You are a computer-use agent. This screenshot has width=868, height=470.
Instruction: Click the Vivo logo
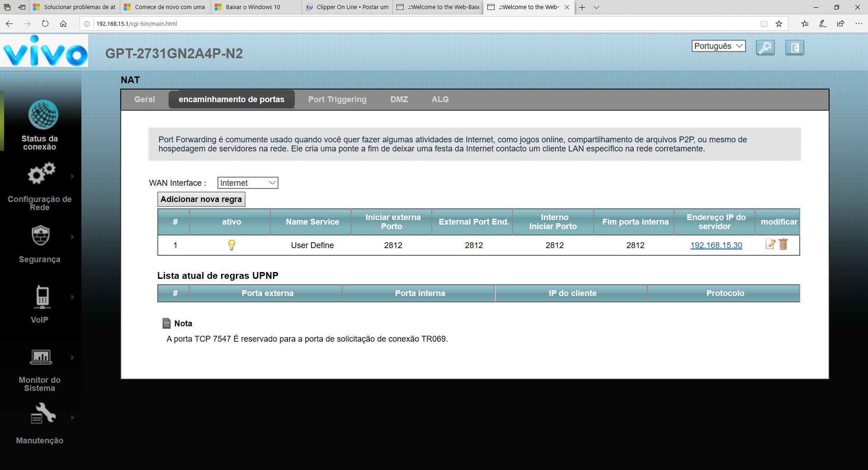point(44,51)
